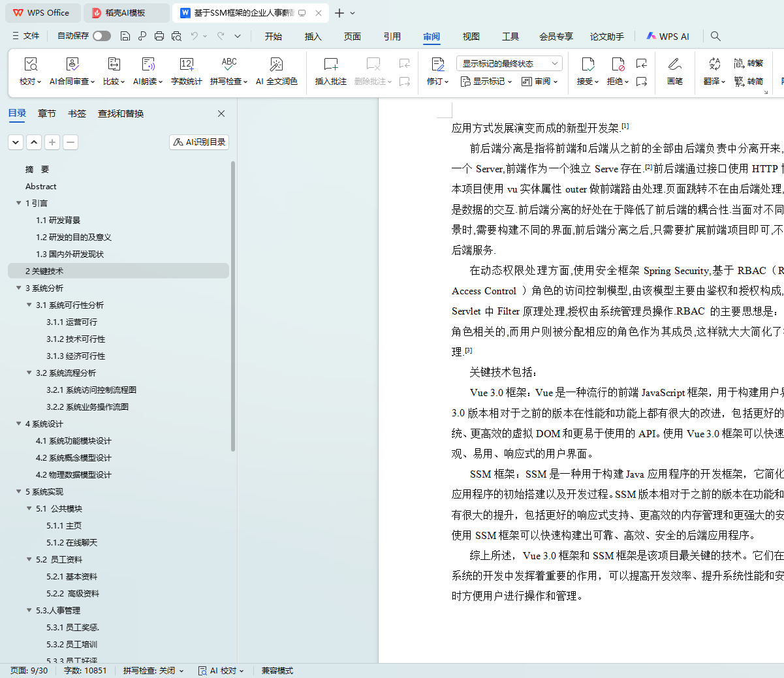Image resolution: width=784 pixels, height=678 pixels.
Task: Collapse the 3 系统分析 tree node
Action: [19, 288]
